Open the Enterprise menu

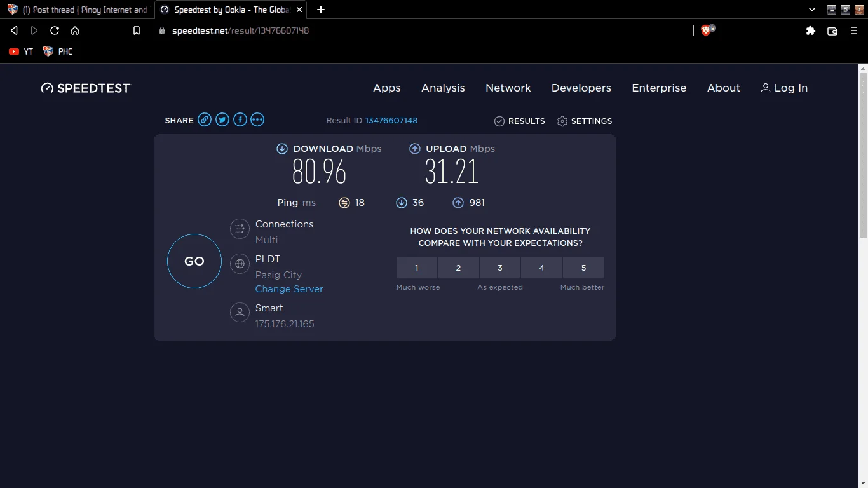coord(659,88)
